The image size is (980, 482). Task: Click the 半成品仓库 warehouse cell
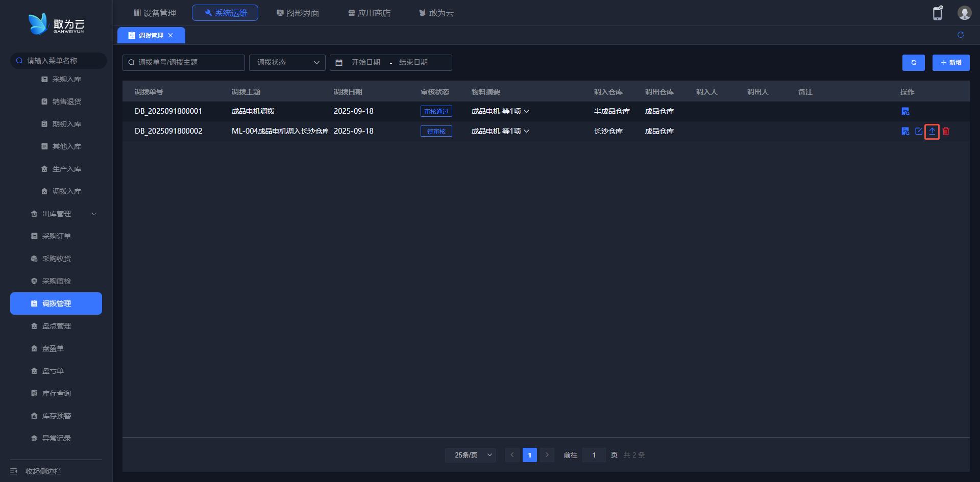(x=612, y=111)
